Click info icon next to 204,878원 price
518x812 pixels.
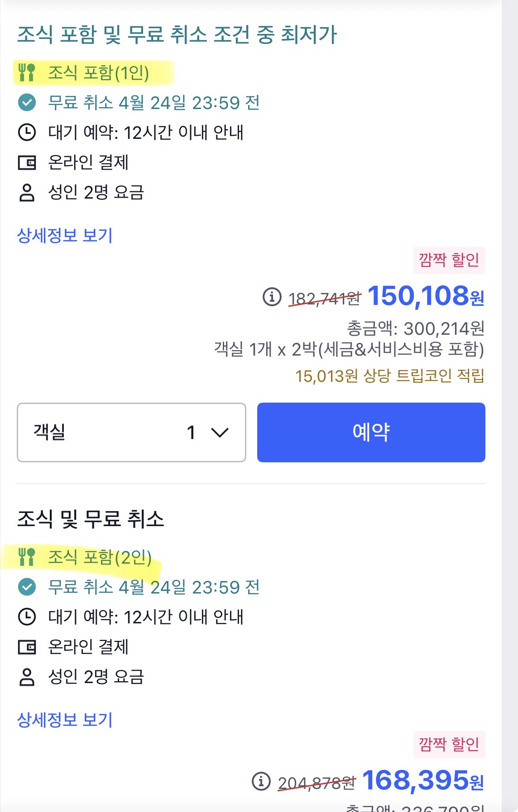[x=261, y=781]
